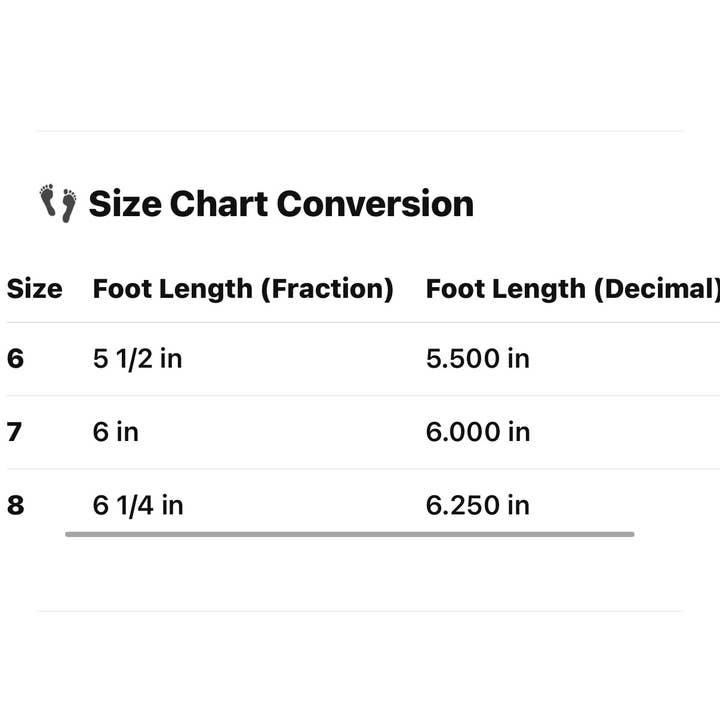Click the word "Conversion" in the heading
This screenshot has width=720, height=720.
(375, 204)
